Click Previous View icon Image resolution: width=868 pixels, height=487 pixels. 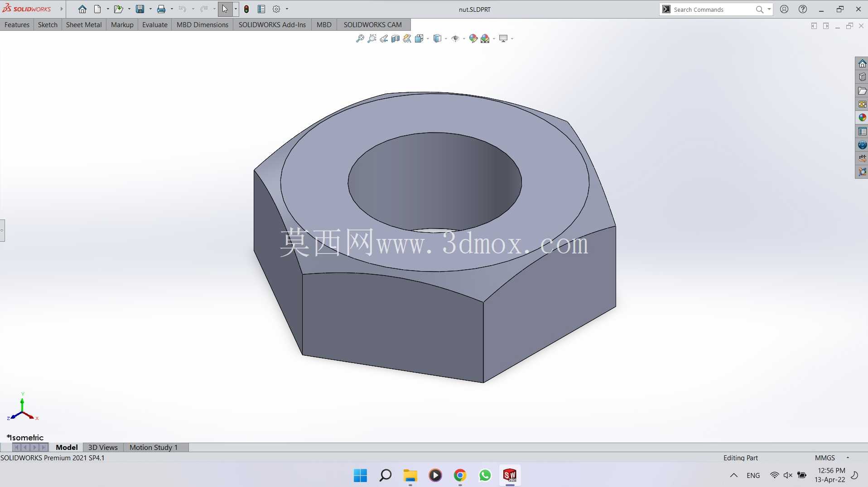(x=384, y=38)
